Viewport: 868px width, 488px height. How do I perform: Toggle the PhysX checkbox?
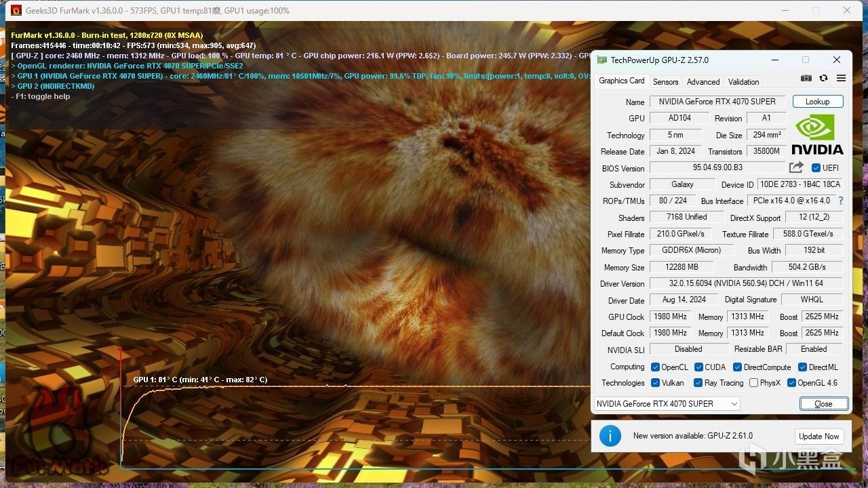click(753, 383)
